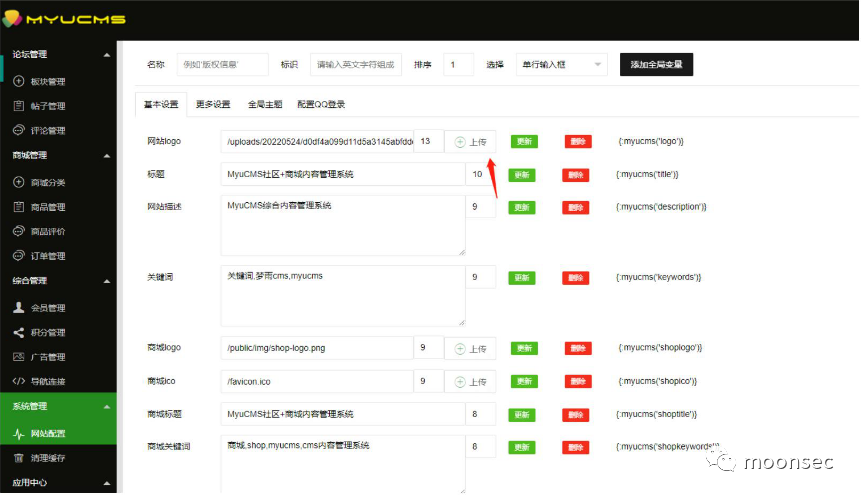Collapse the 系统管理 sidebar section

pyautogui.click(x=107, y=407)
